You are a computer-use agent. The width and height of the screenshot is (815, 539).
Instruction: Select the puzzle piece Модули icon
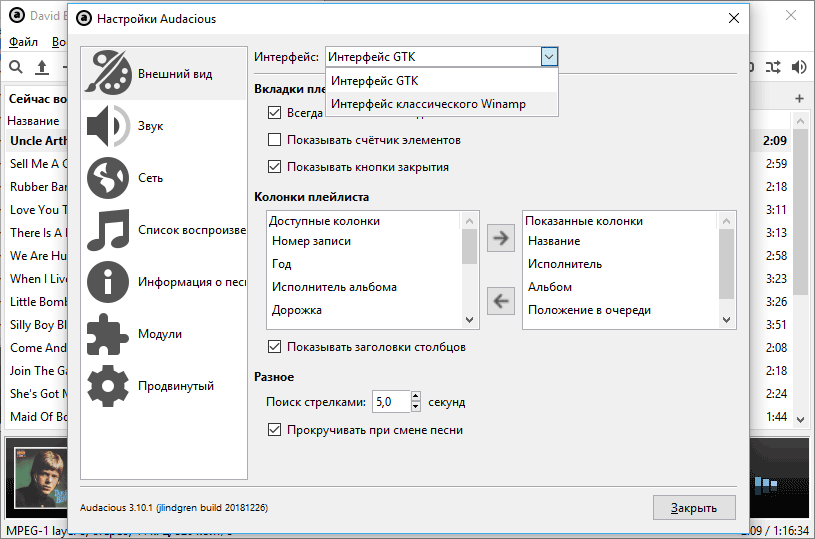[x=108, y=334]
